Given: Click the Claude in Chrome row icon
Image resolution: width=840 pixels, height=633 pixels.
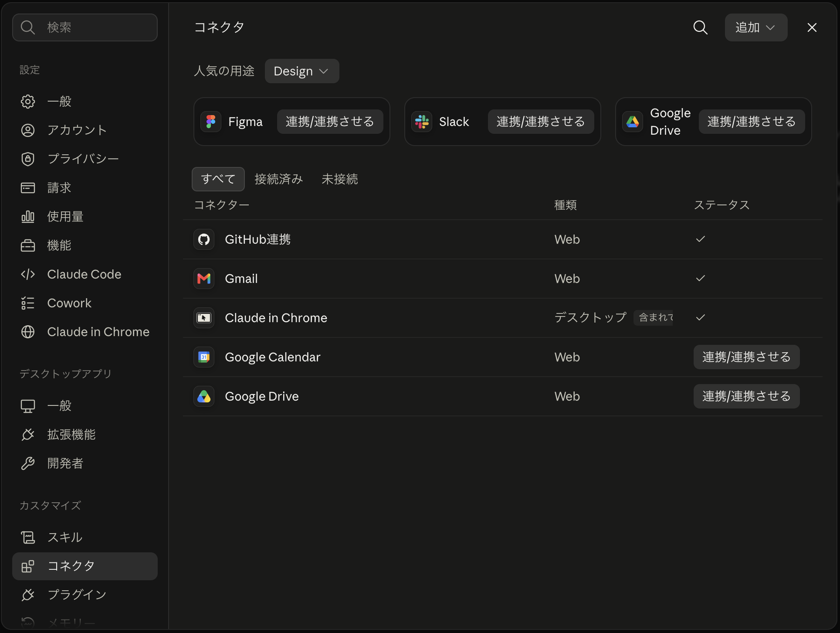Looking at the screenshot, I should coord(204,318).
